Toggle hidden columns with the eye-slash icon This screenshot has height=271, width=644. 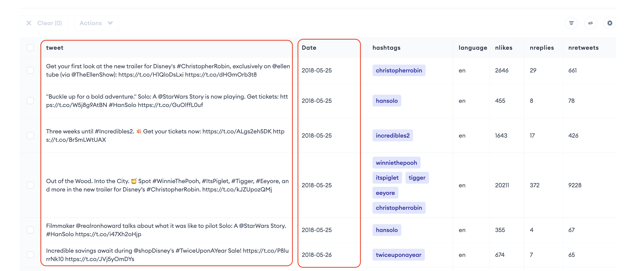pyautogui.click(x=591, y=23)
